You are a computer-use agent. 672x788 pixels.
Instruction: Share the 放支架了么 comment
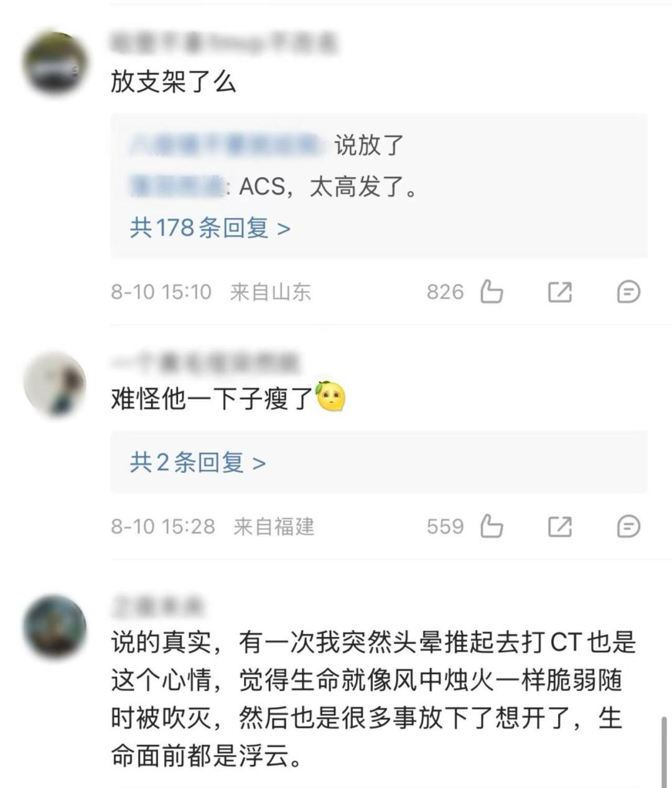tap(559, 292)
